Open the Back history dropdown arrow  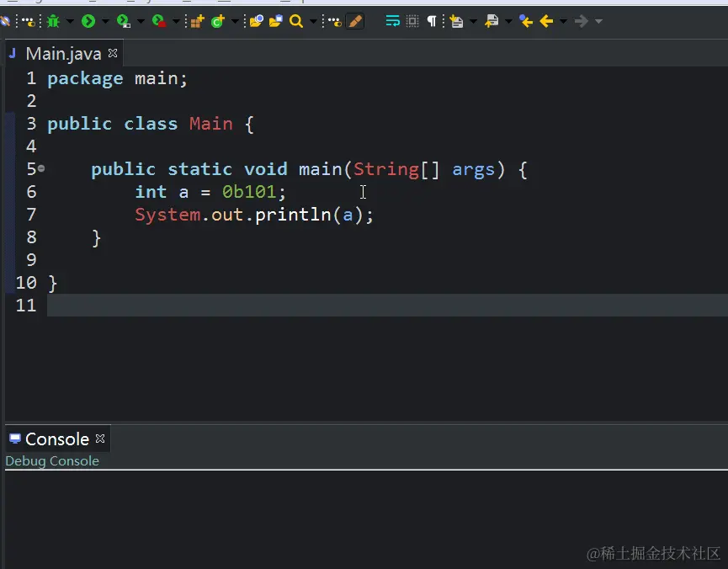pyautogui.click(x=563, y=21)
